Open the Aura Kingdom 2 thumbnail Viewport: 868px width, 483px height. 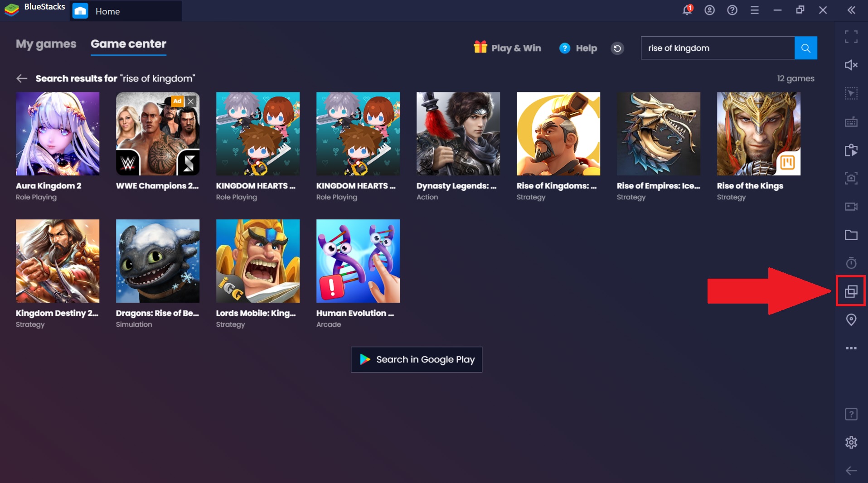pyautogui.click(x=58, y=134)
